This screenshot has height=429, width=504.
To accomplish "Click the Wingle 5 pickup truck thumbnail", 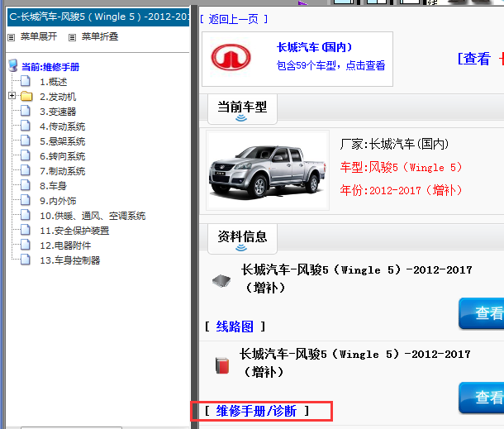I will tap(268, 170).
